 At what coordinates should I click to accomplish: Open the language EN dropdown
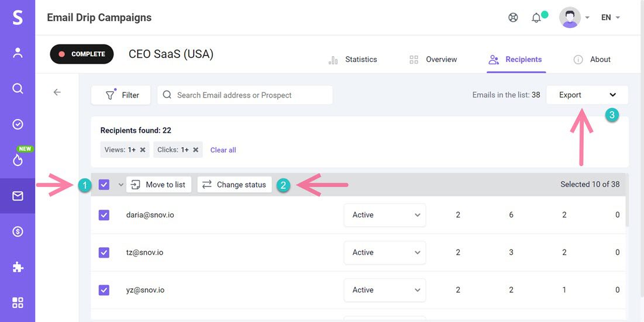coord(610,17)
